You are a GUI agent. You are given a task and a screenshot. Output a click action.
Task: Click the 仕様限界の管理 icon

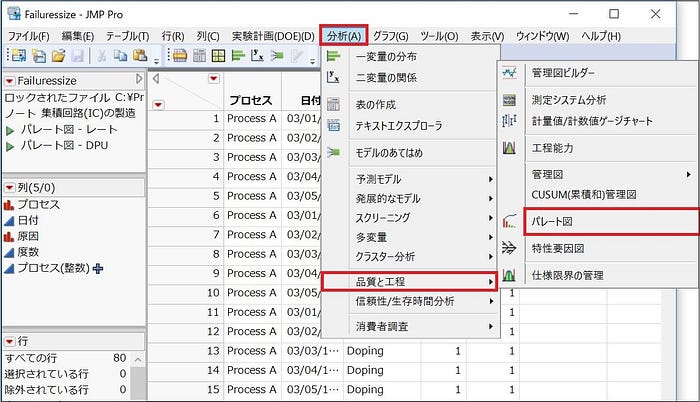click(509, 275)
